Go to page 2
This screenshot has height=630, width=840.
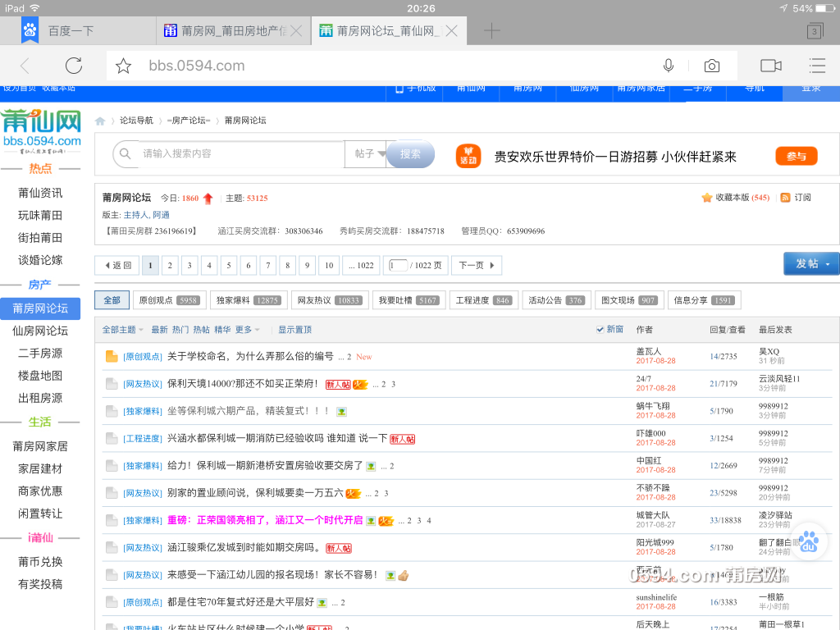coord(170,265)
